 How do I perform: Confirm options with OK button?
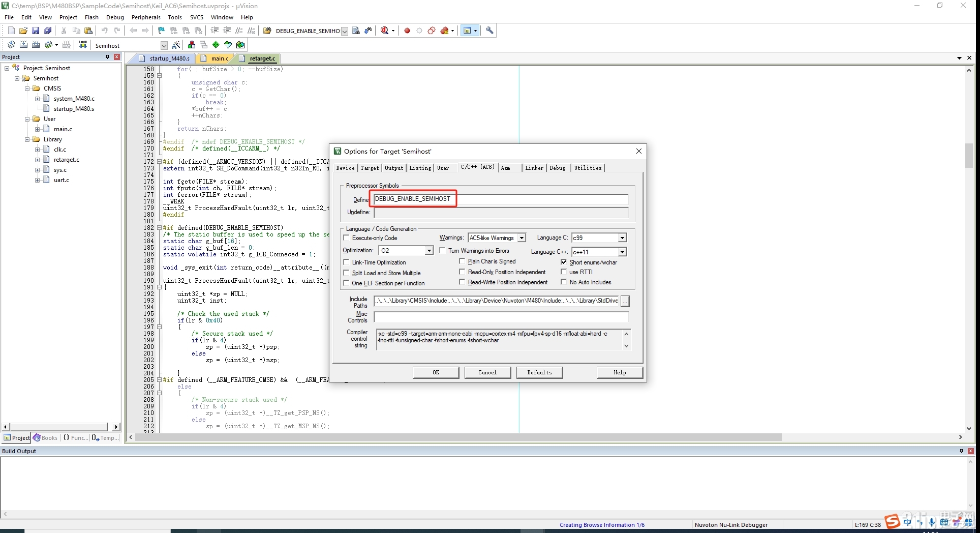[x=436, y=372]
